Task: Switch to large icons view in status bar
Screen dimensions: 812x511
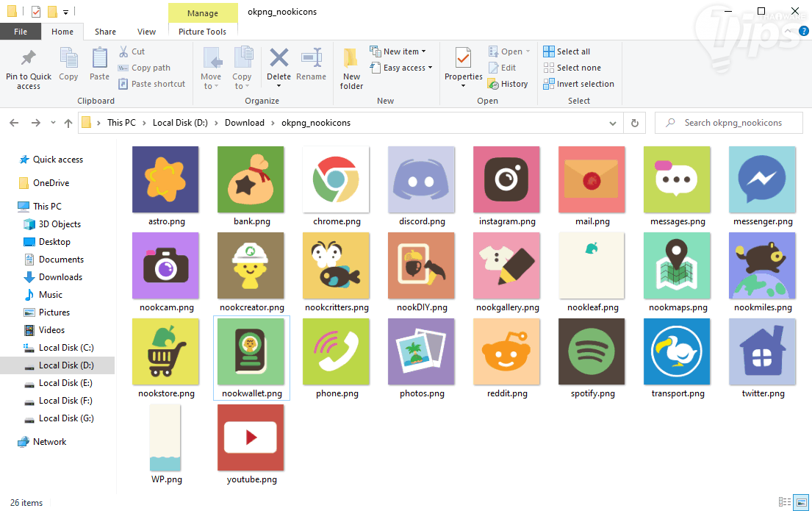Action: click(800, 503)
